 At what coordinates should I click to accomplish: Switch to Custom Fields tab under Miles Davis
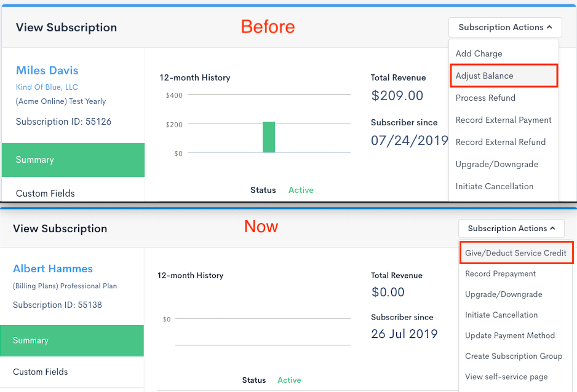[46, 194]
